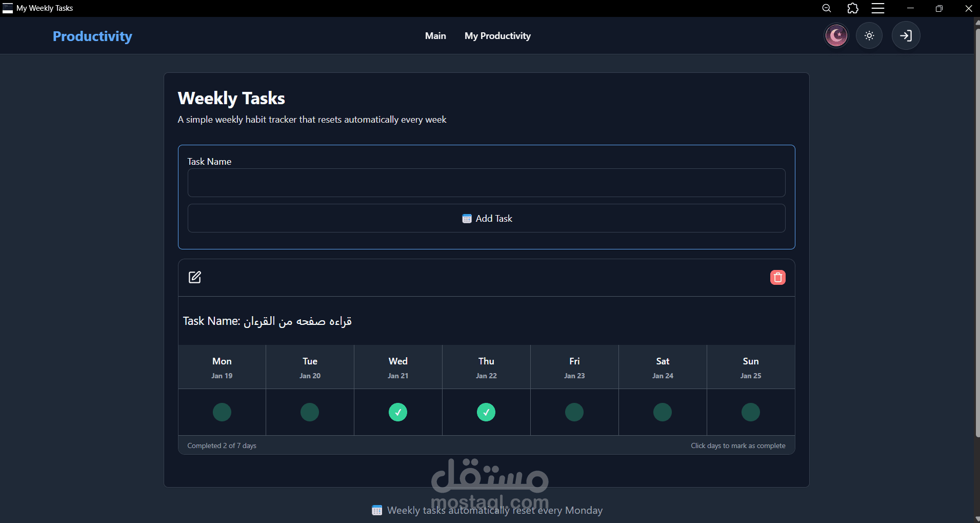Click the calendar icon inside Add Task

tap(467, 218)
